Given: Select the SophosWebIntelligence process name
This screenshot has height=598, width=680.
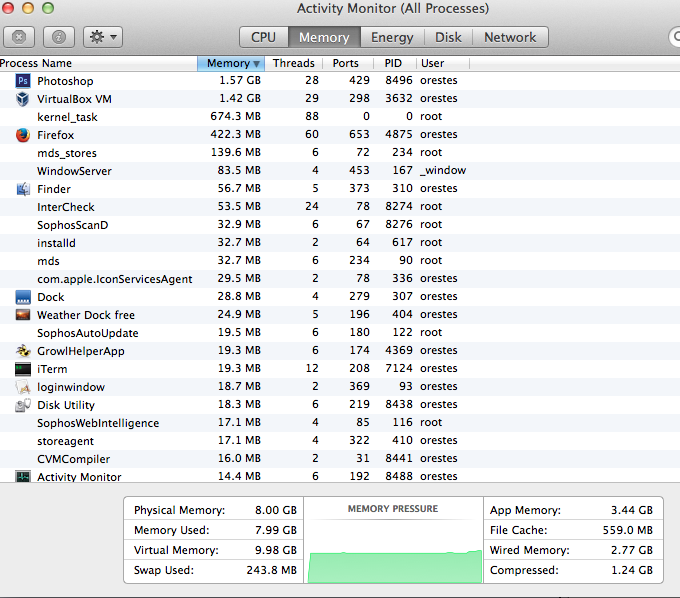Looking at the screenshot, I should [x=98, y=423].
